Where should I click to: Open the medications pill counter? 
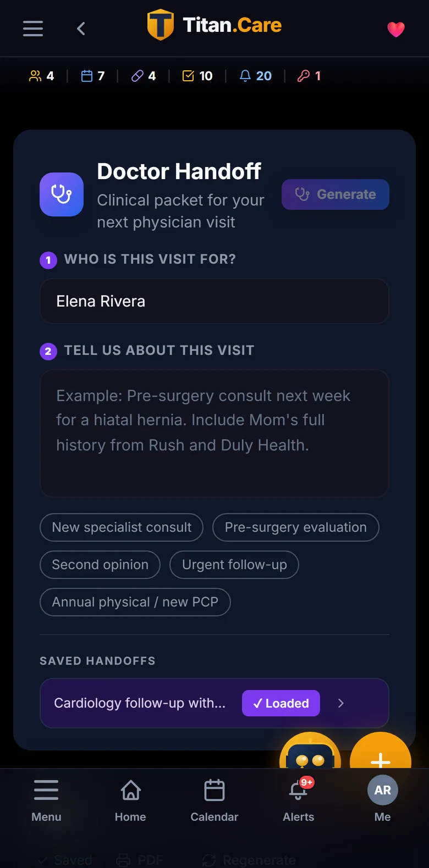[x=144, y=76]
